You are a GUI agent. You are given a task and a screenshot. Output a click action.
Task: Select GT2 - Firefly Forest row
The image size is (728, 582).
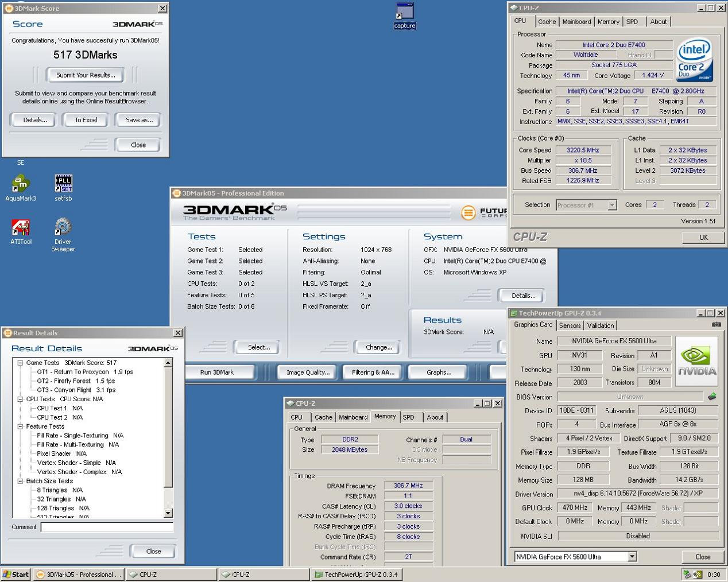coord(76,381)
